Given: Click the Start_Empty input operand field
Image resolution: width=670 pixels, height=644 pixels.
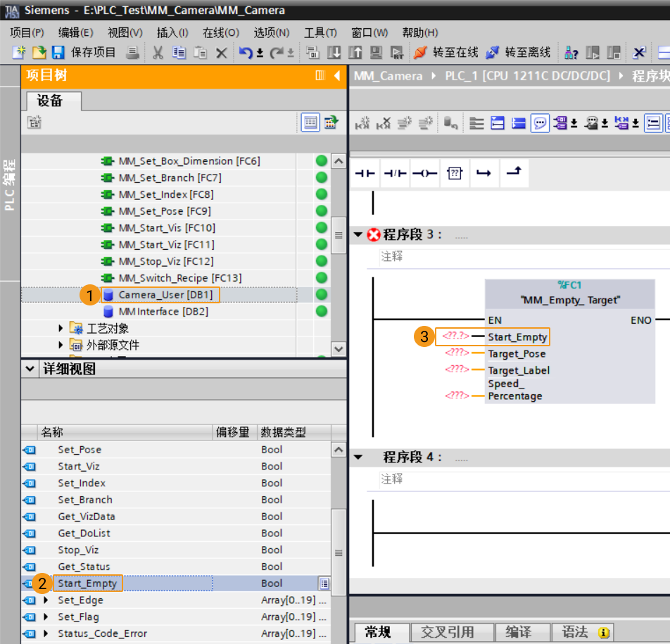Looking at the screenshot, I should 456,336.
